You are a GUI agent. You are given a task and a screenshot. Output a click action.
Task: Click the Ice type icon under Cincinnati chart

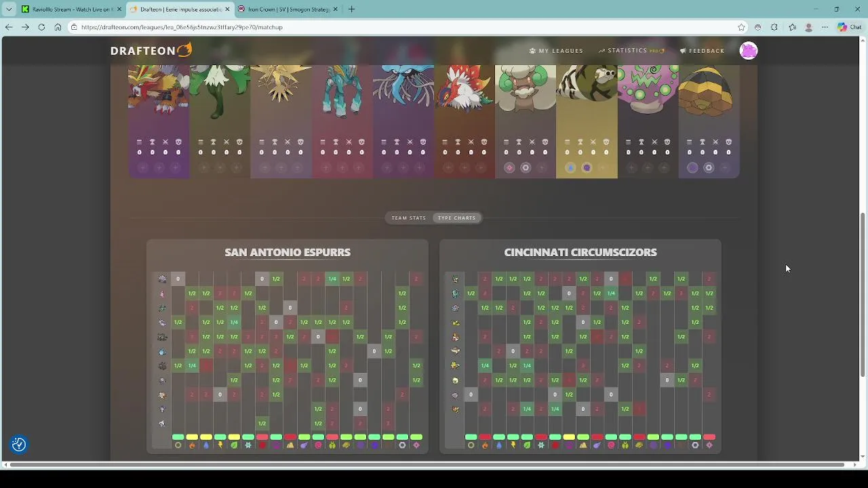pos(541,445)
